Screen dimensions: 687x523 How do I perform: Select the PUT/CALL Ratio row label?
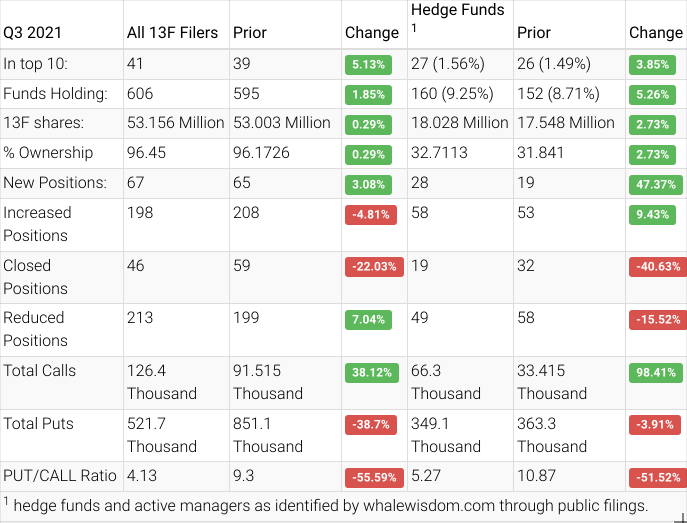pos(59,476)
